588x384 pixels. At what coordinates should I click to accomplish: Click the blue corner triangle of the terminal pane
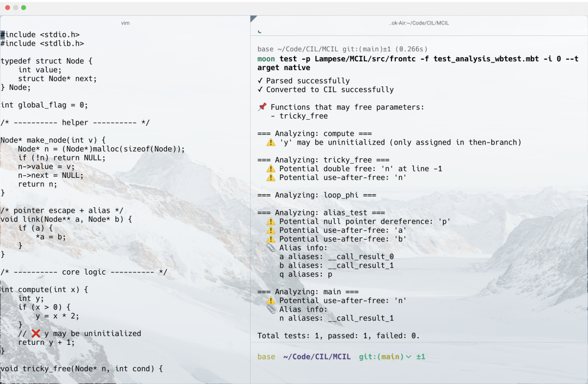[x=253, y=18]
